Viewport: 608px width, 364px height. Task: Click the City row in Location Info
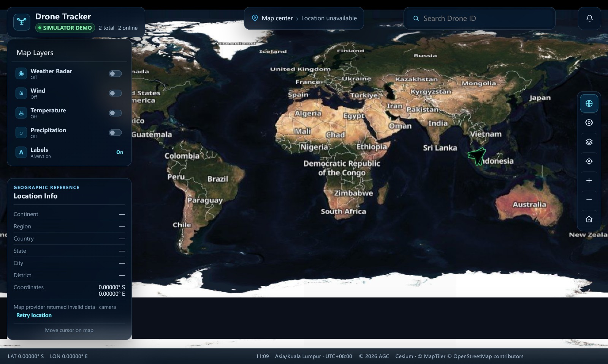69,263
